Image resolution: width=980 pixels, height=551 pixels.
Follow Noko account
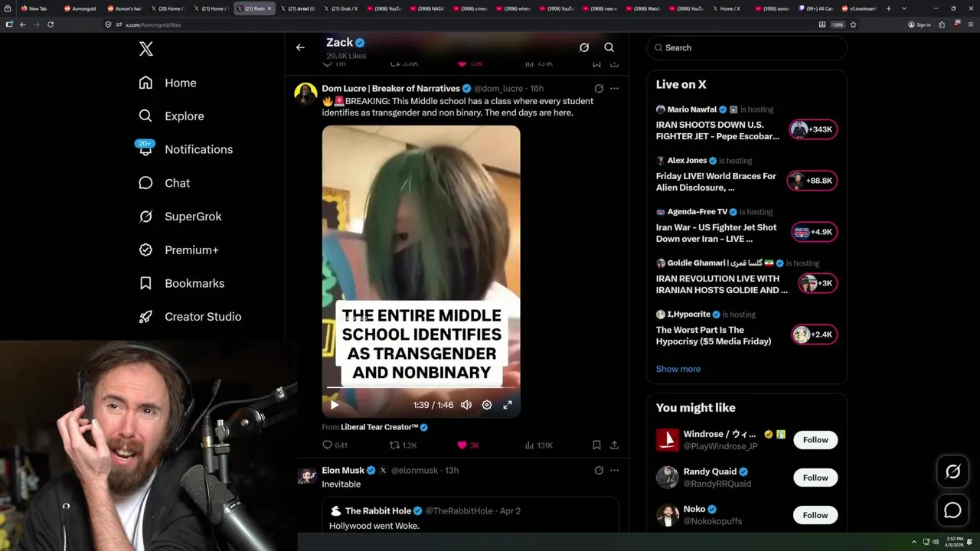tap(815, 515)
